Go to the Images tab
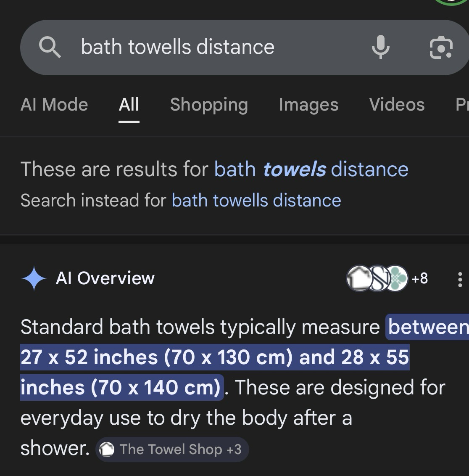 coord(308,105)
